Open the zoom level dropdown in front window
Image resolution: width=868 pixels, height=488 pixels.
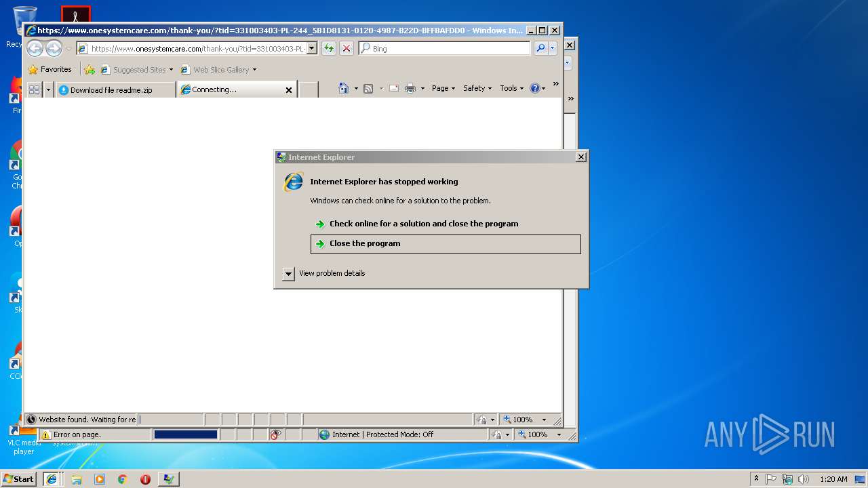click(x=544, y=420)
